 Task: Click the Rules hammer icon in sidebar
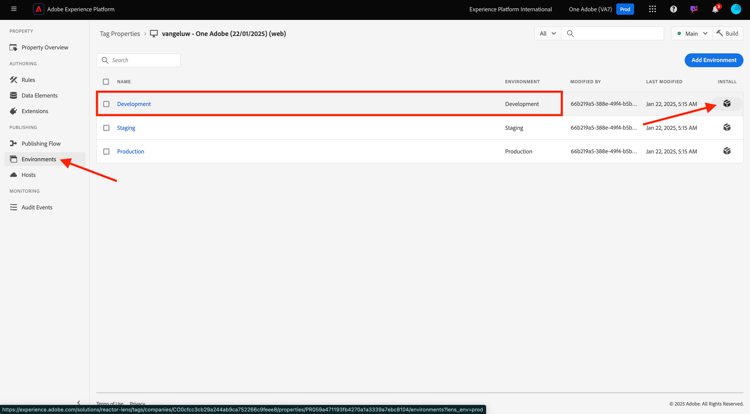[x=13, y=80]
